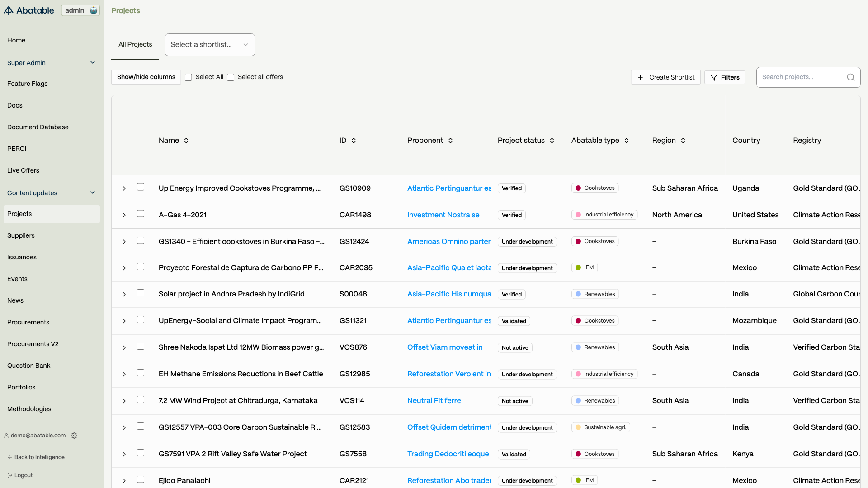Image resolution: width=868 pixels, height=488 pixels.
Task: Expand the Super Admin sidebar section
Action: [93, 63]
